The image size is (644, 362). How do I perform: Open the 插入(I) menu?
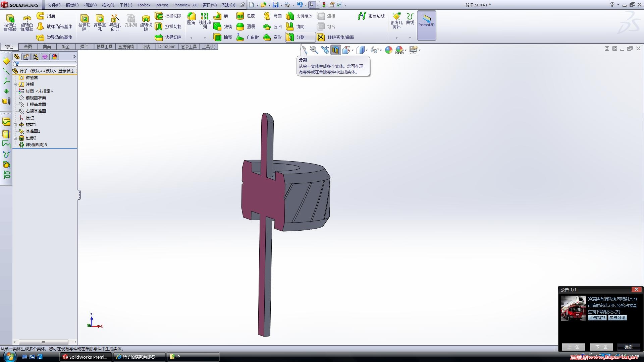(x=108, y=5)
